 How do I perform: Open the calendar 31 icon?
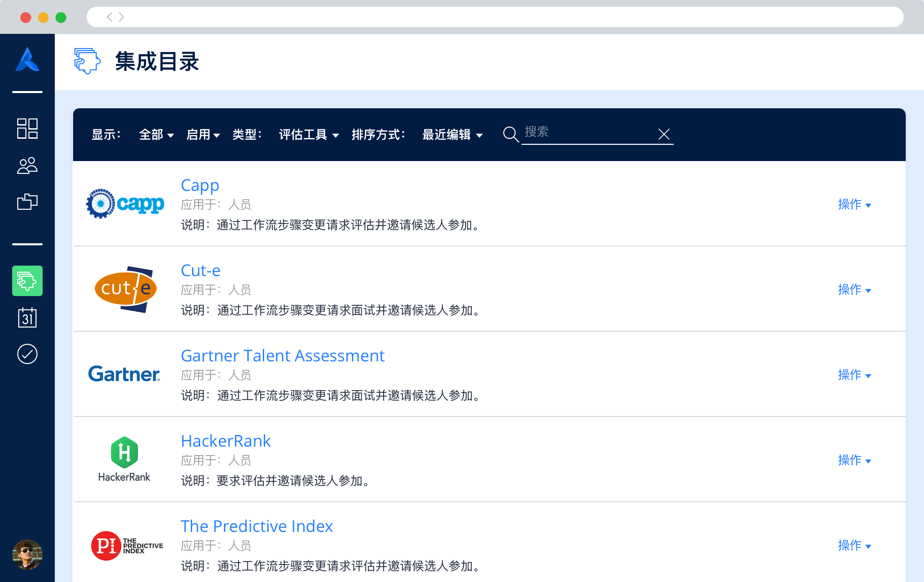click(x=27, y=317)
